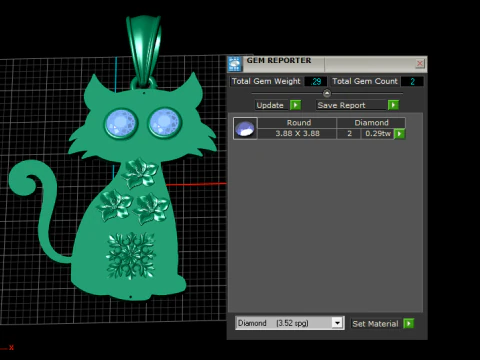Click the green arrow next to 0.29tw
This screenshot has height=360, width=480.
(x=399, y=134)
